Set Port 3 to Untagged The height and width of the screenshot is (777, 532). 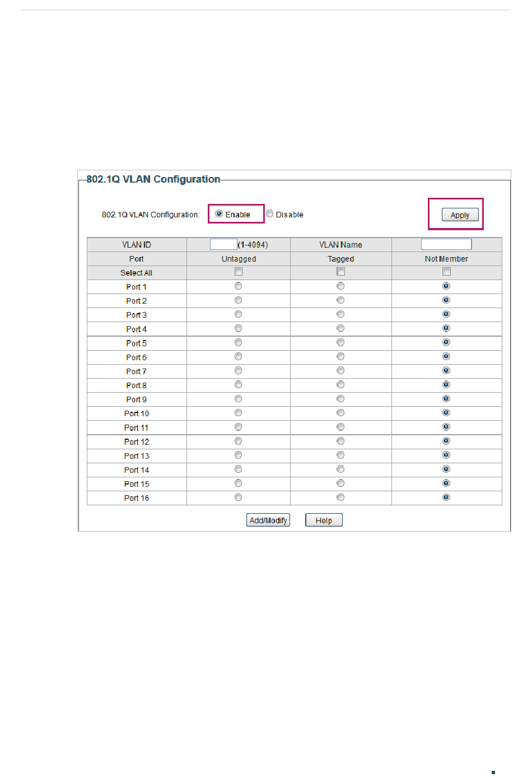click(238, 314)
